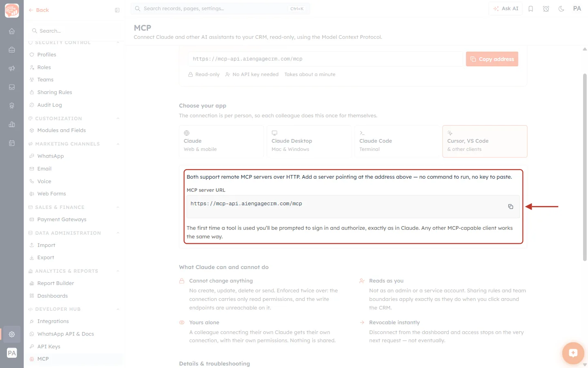Open Export data page
Image resolution: width=588 pixels, height=368 pixels.
pyautogui.click(x=75, y=258)
